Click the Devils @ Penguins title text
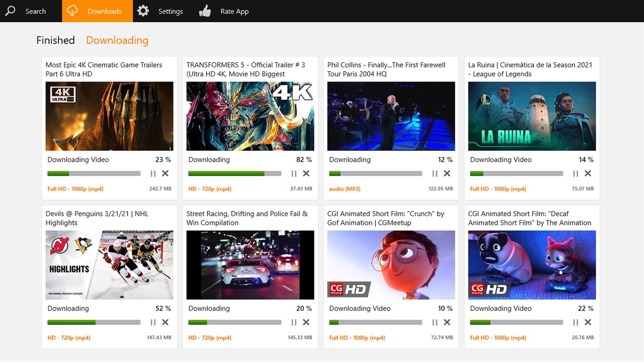Viewport: 644px width, 362px height. 97,218
